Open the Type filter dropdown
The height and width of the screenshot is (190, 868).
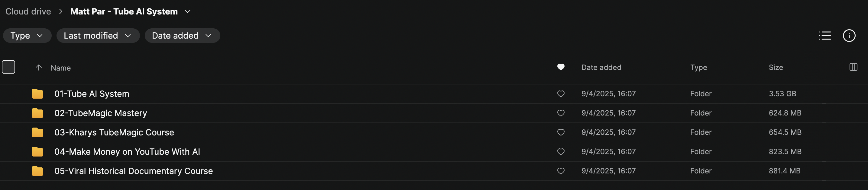27,36
